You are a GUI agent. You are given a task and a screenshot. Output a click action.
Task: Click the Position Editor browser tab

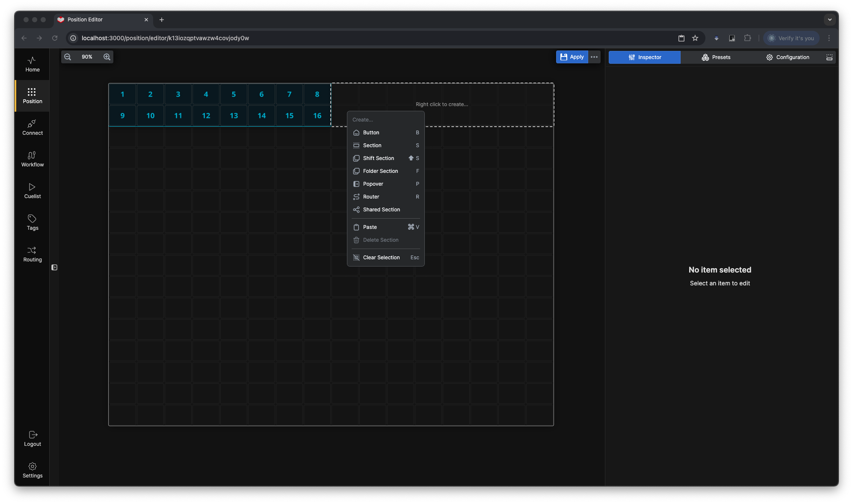coord(104,20)
